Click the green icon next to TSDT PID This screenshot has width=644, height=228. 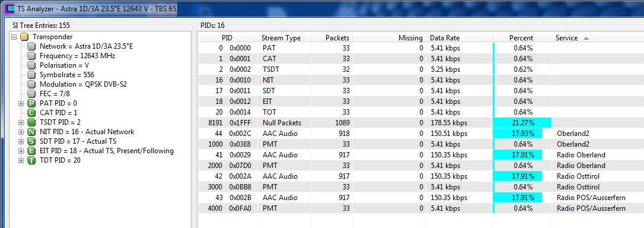pyautogui.click(x=31, y=122)
